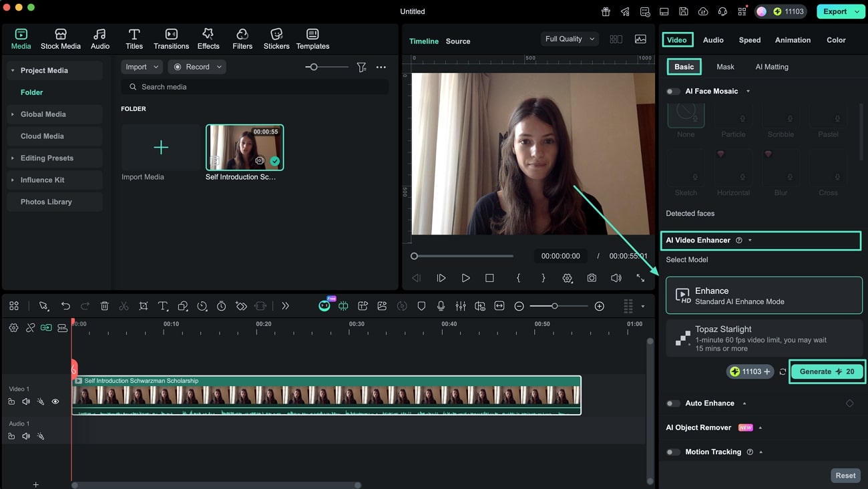Open the Full Quality dropdown

click(x=569, y=38)
